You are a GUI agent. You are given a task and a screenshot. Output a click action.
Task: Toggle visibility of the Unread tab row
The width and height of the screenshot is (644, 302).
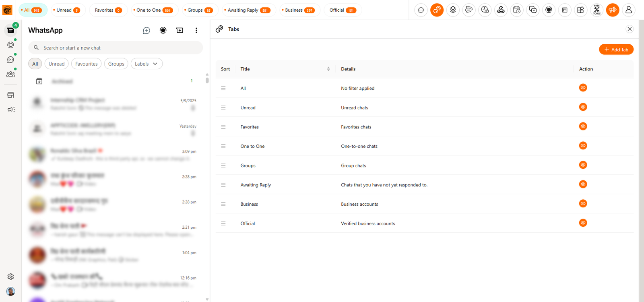pos(583,107)
